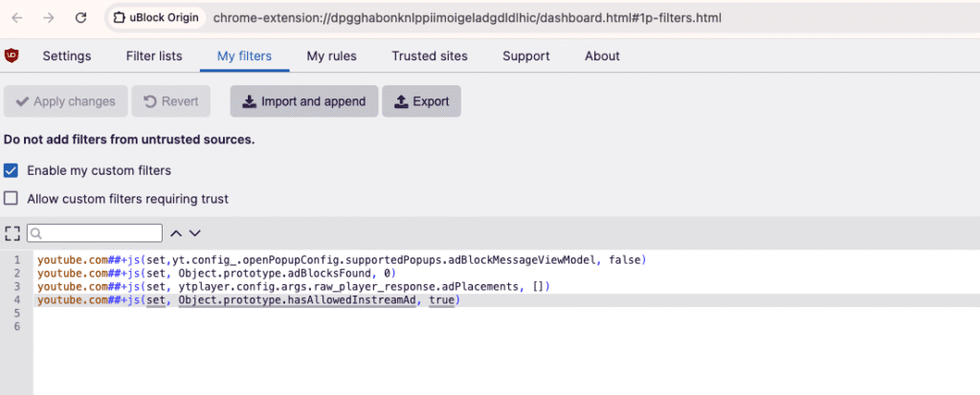Go to the Trusted sites tab
The width and height of the screenshot is (980, 395).
[x=430, y=56]
